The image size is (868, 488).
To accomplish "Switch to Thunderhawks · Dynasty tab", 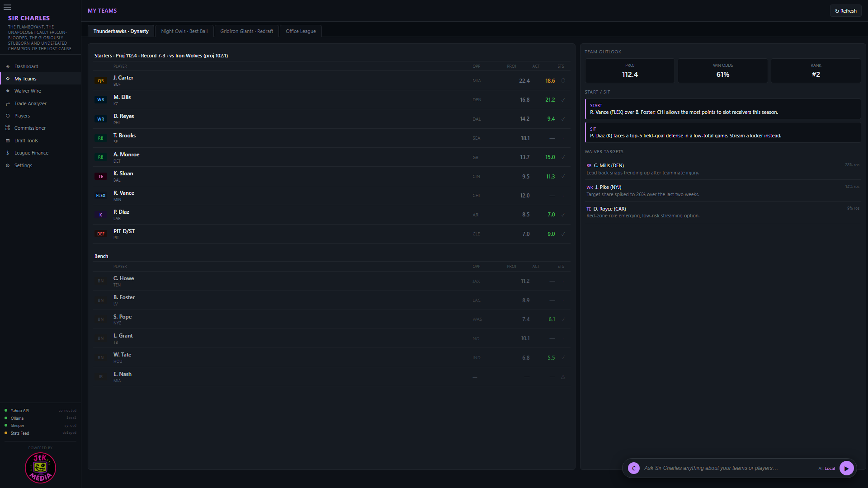I will click(121, 31).
